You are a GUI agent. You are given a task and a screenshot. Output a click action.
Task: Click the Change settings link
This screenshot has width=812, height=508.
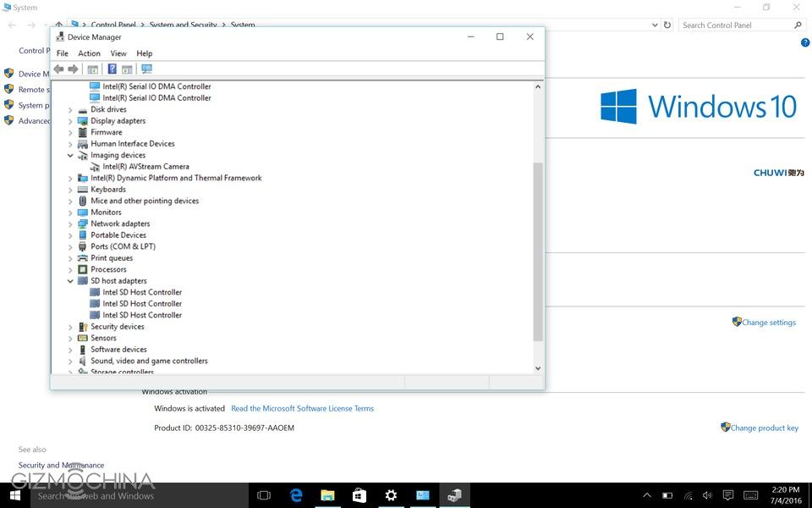click(x=768, y=323)
